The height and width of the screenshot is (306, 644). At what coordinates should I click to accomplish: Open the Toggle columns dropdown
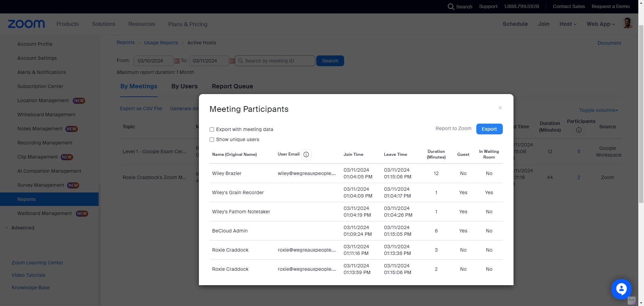(598, 110)
